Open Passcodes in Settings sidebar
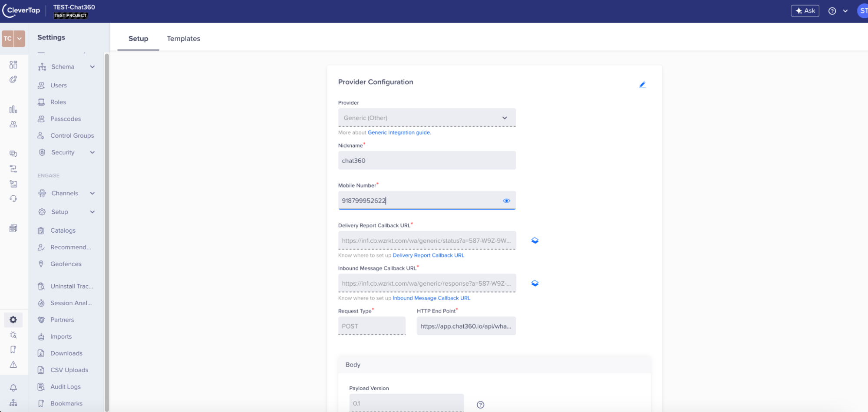The image size is (868, 412). point(66,119)
